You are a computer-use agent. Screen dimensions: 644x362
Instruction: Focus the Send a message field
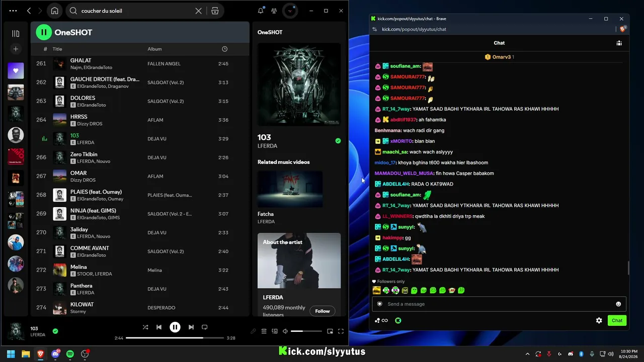[x=499, y=304]
